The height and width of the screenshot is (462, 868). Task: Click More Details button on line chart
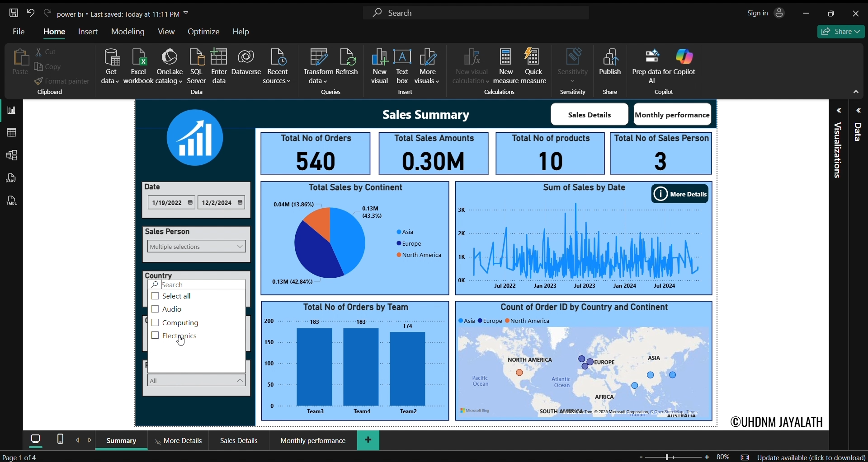(x=681, y=195)
